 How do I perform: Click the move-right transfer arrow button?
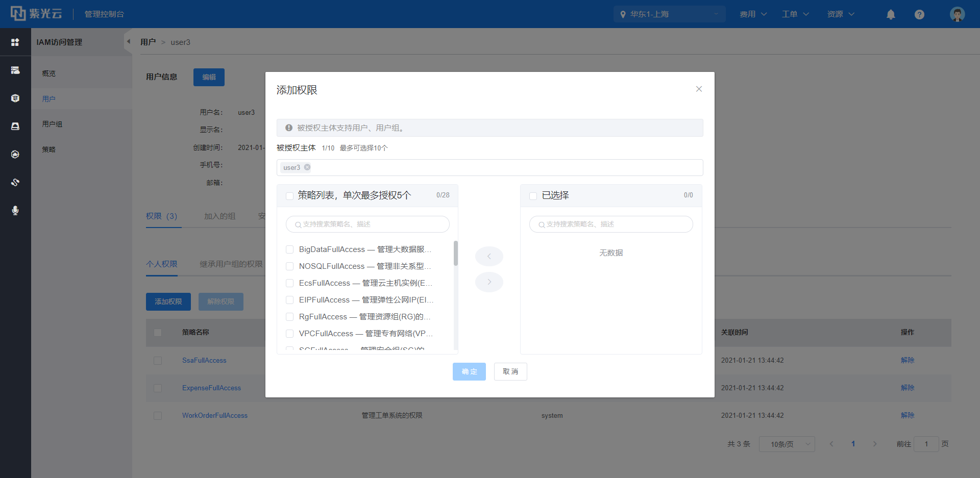[x=489, y=282]
